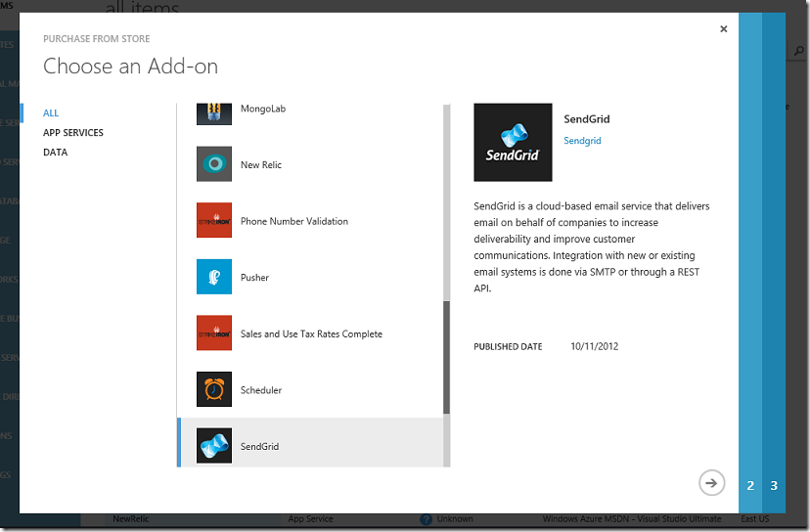Select the MongoLab add-on icon
This screenshot has height=532, width=810.
pyautogui.click(x=214, y=113)
